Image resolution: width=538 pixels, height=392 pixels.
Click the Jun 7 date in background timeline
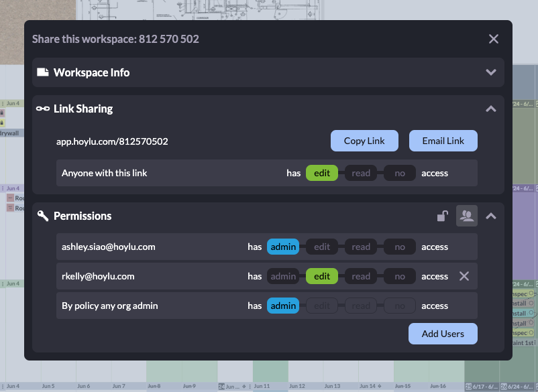(119, 386)
